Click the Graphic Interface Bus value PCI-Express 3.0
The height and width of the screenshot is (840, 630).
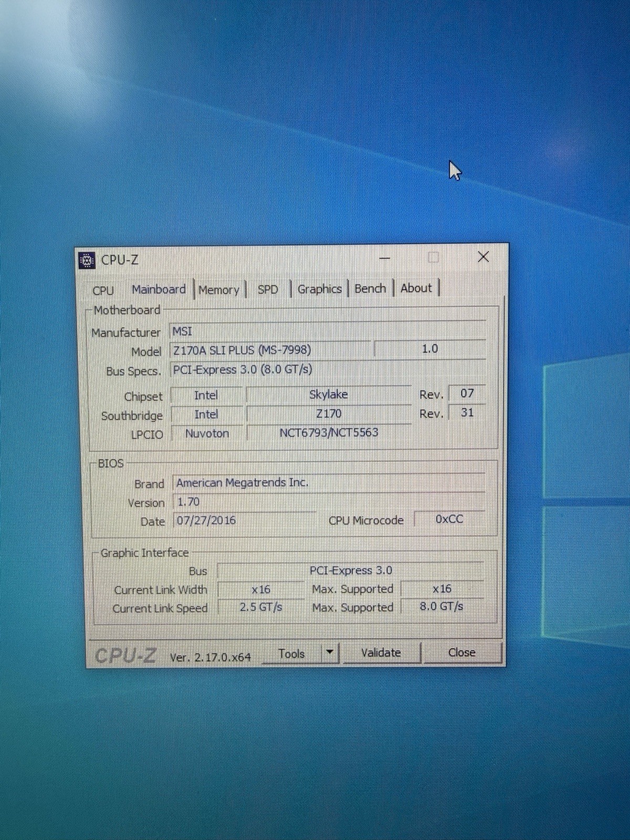pyautogui.click(x=351, y=570)
